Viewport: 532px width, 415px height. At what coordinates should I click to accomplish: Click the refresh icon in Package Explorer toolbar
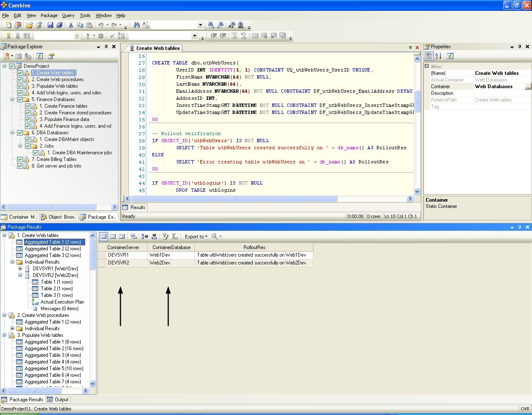39,56
